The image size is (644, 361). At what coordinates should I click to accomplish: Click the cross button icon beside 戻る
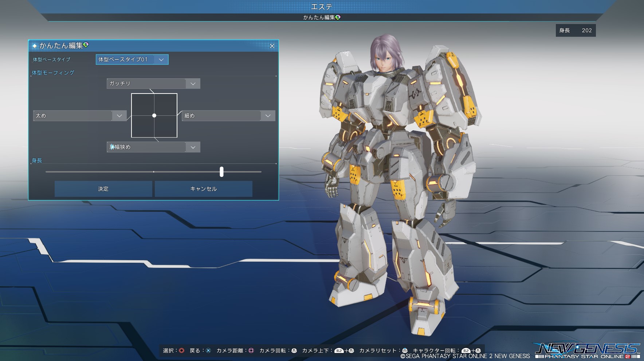pos(208,350)
